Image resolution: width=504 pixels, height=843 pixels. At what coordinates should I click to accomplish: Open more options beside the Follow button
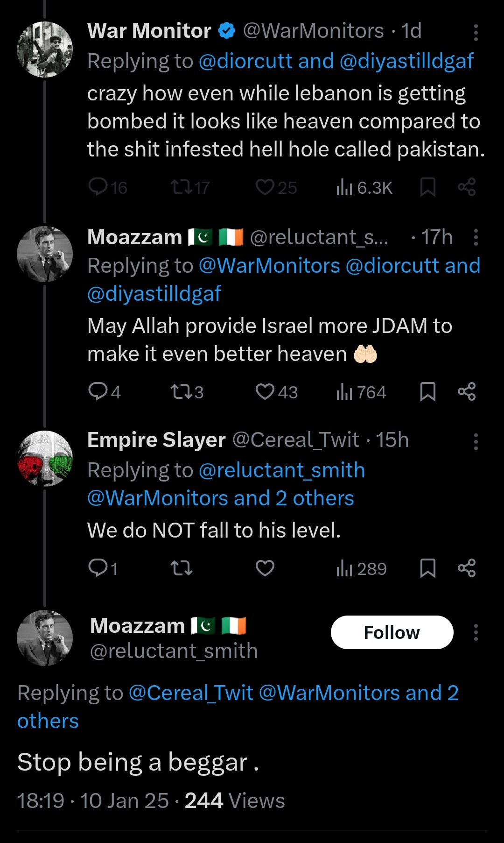coord(476,632)
